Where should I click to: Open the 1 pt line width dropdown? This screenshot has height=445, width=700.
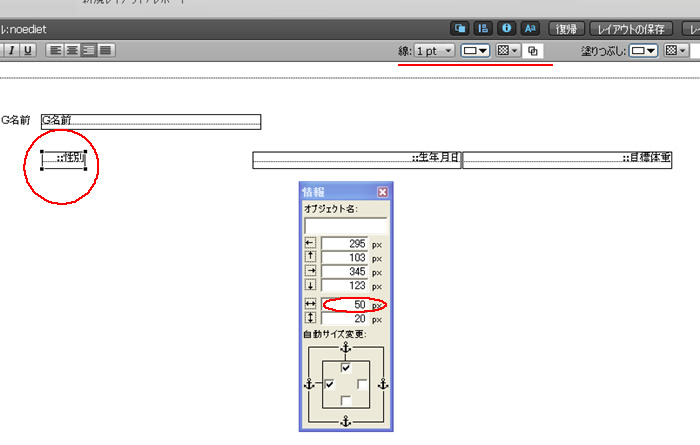(x=435, y=50)
